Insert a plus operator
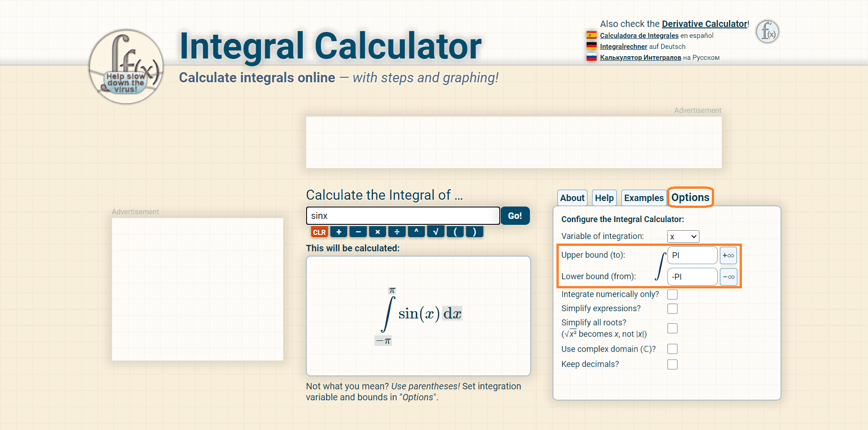Viewport: 868px width, 430px height. click(339, 232)
